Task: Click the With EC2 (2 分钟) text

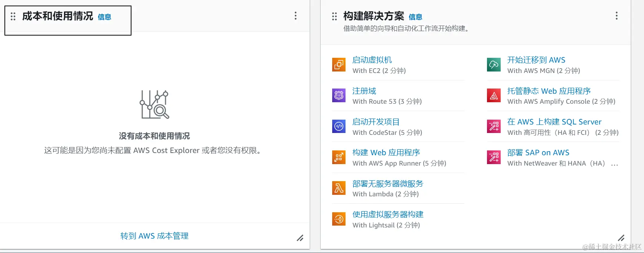Action: point(379,71)
